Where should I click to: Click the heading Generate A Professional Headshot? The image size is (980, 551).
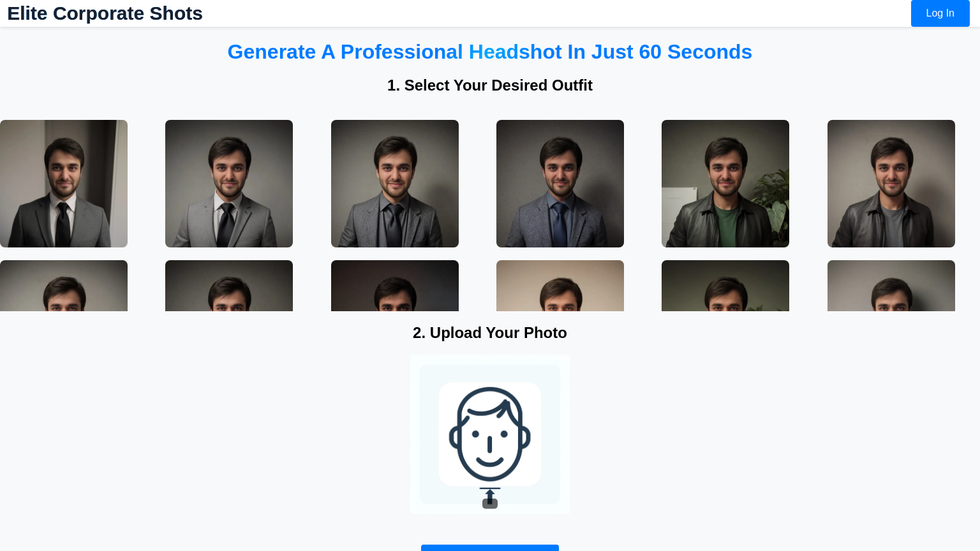click(489, 52)
